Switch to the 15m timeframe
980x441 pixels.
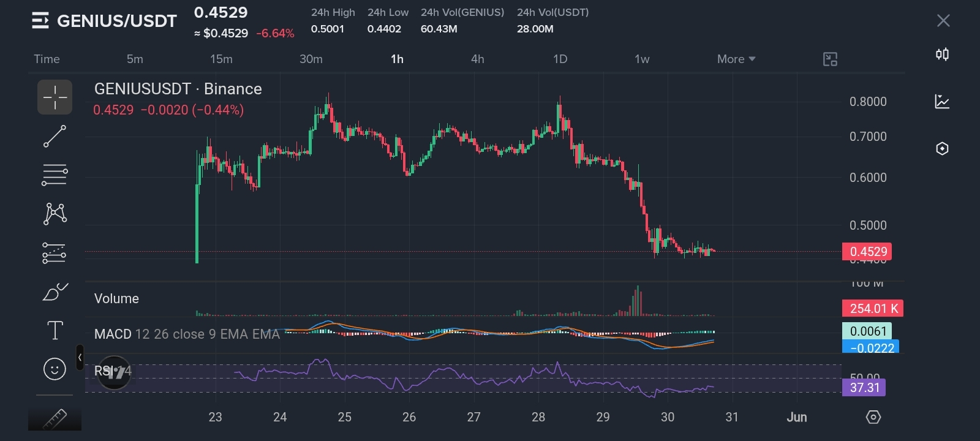(221, 59)
